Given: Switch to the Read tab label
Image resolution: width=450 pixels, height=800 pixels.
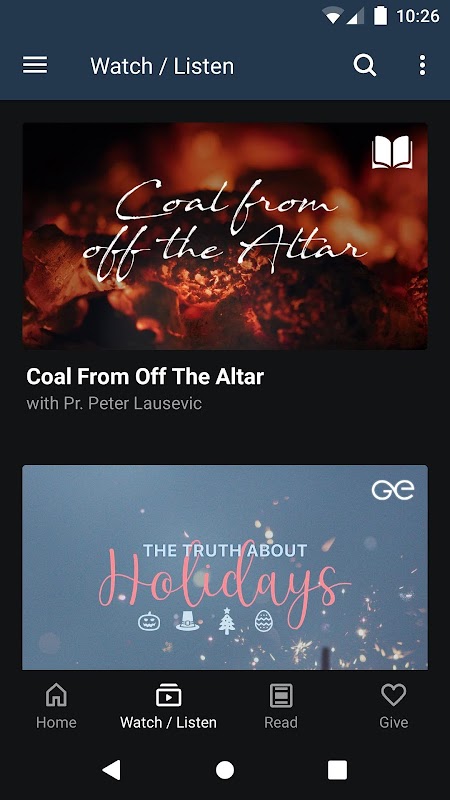Looking at the screenshot, I should pyautogui.click(x=281, y=722).
